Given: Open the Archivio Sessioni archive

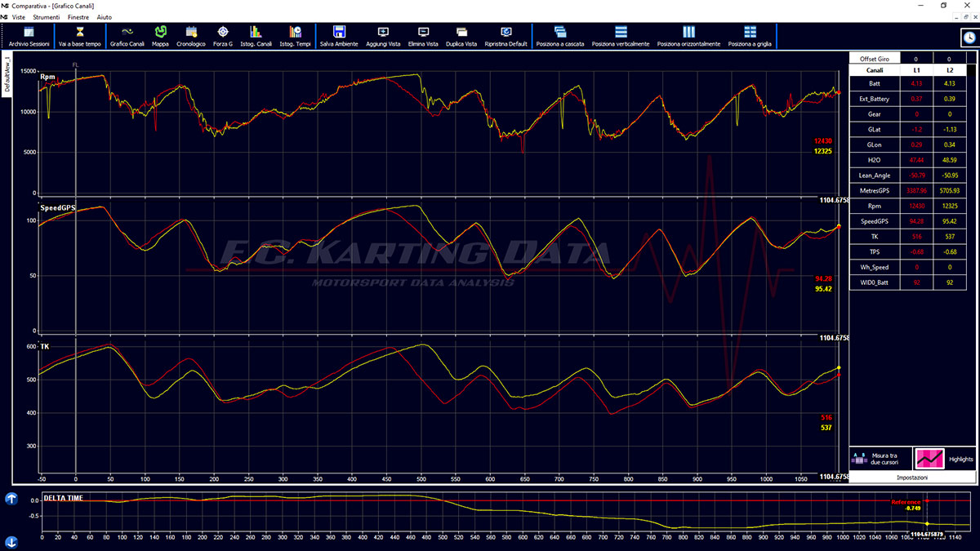Looking at the screenshot, I should (x=29, y=35).
